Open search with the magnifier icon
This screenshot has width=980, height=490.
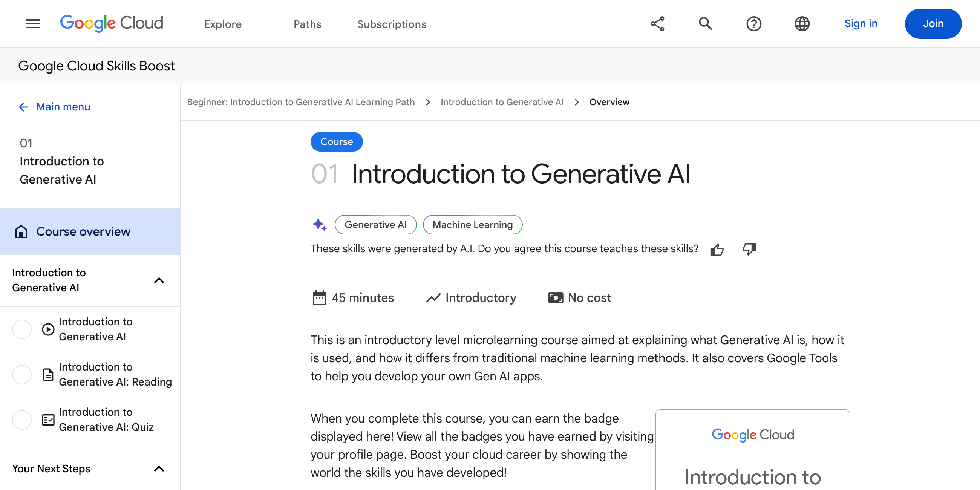click(705, 24)
